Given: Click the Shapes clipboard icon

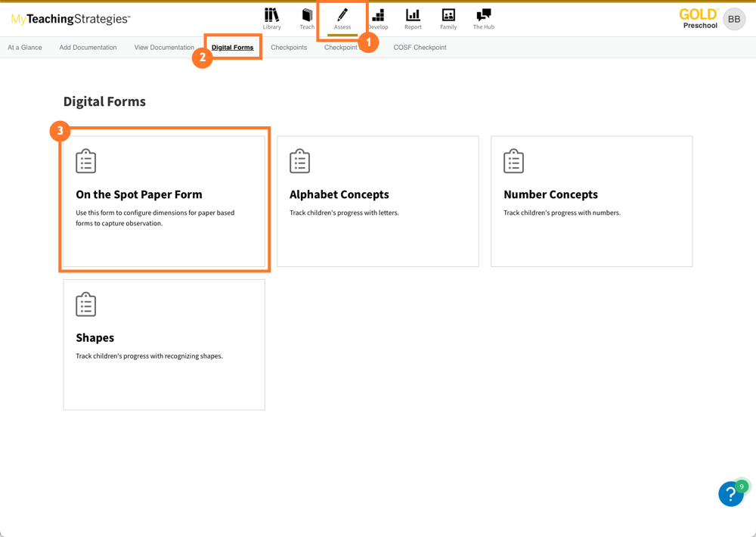Looking at the screenshot, I should coord(86,305).
